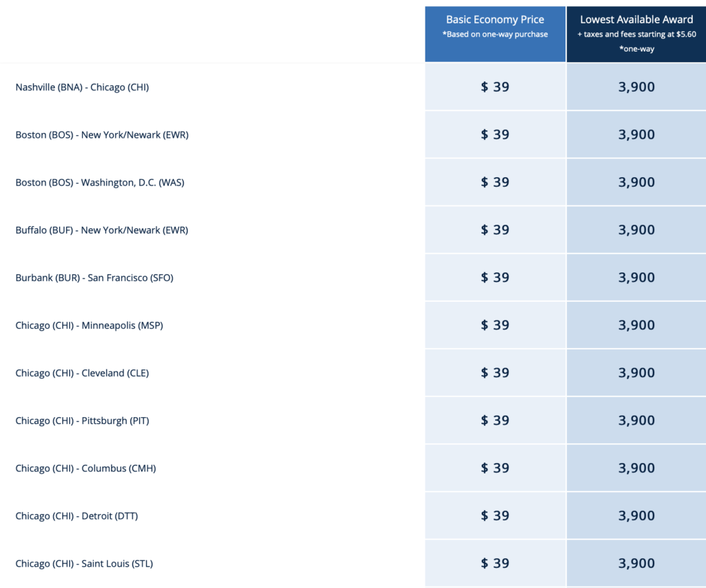Screen dimensions: 706x588
Task: Click the $39 fare for the Burbank route
Action: coord(494,277)
